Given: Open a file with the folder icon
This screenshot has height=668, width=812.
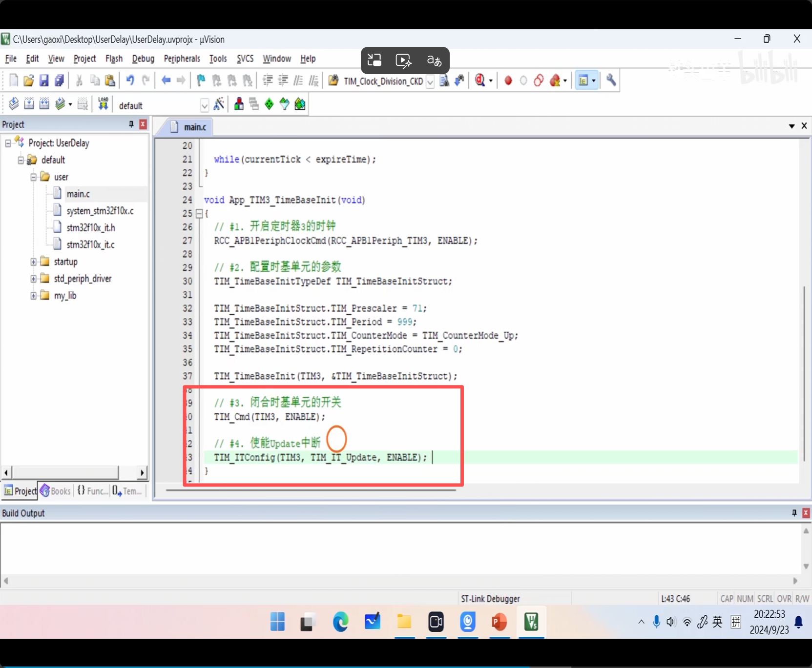Looking at the screenshot, I should coord(29,81).
